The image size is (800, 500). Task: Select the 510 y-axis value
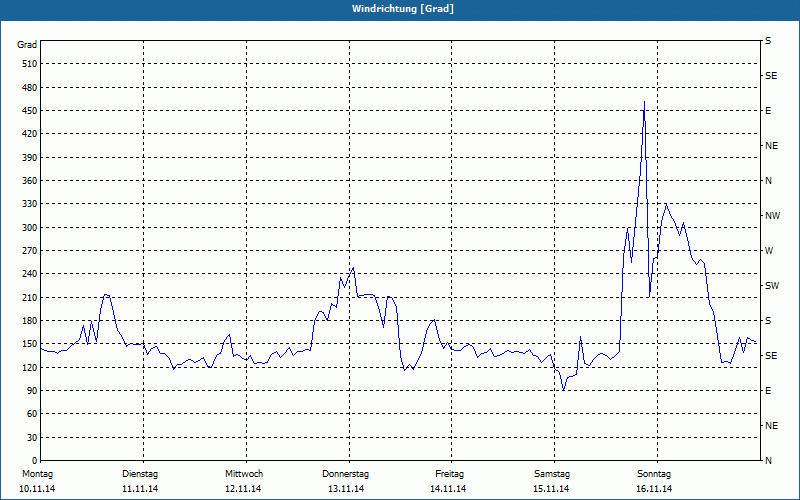(x=30, y=64)
